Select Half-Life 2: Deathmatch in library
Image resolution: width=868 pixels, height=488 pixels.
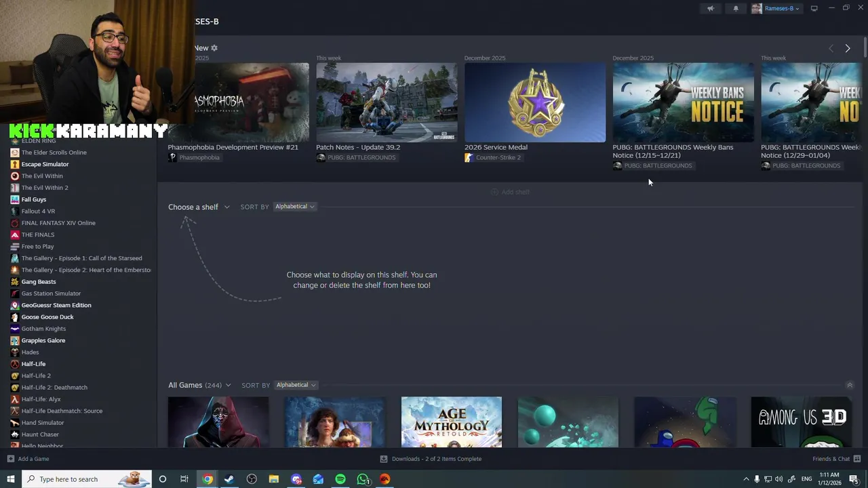pyautogui.click(x=54, y=387)
